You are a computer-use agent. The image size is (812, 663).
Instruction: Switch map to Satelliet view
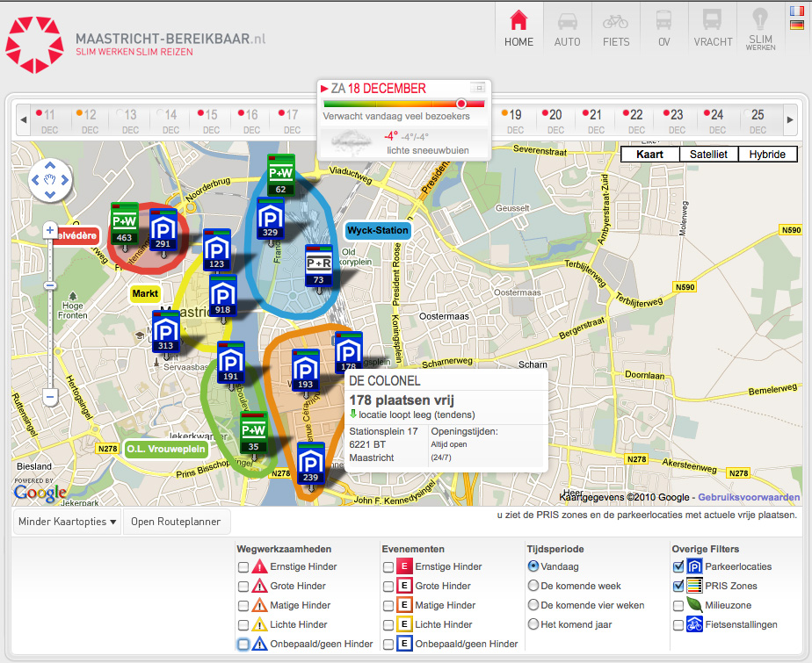pyautogui.click(x=708, y=155)
